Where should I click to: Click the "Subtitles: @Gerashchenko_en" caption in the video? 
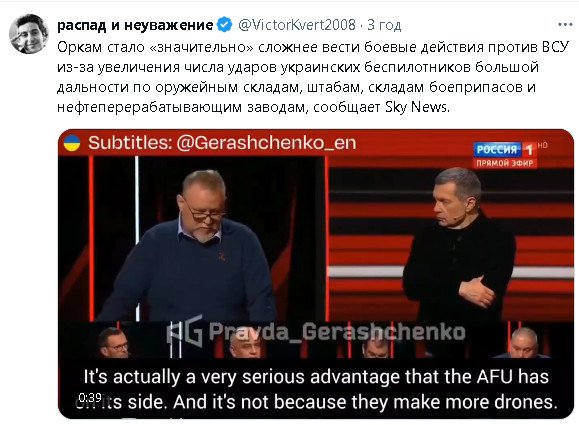[222, 143]
